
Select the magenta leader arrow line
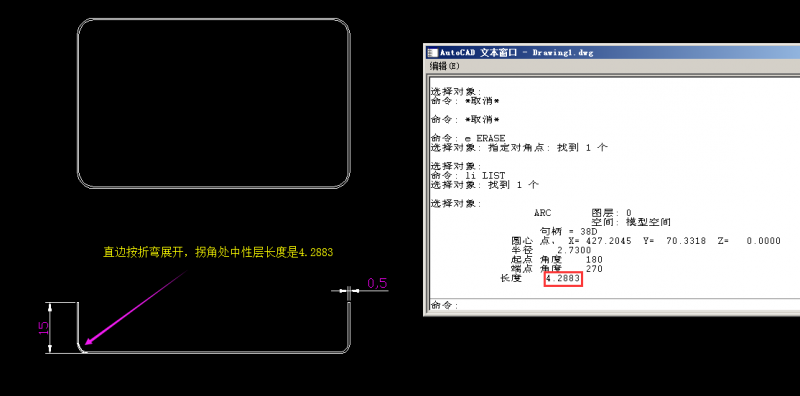136,308
